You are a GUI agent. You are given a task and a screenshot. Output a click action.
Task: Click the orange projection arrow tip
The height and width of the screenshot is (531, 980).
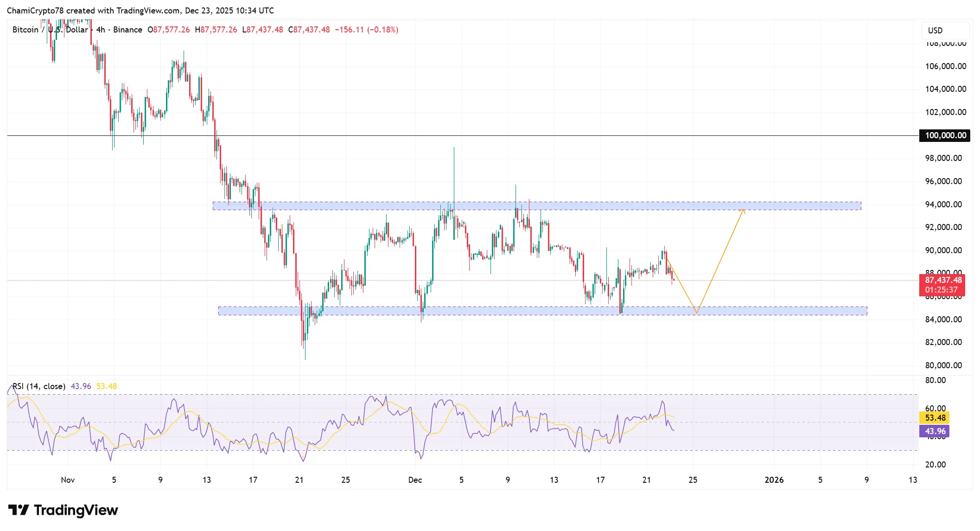point(743,210)
